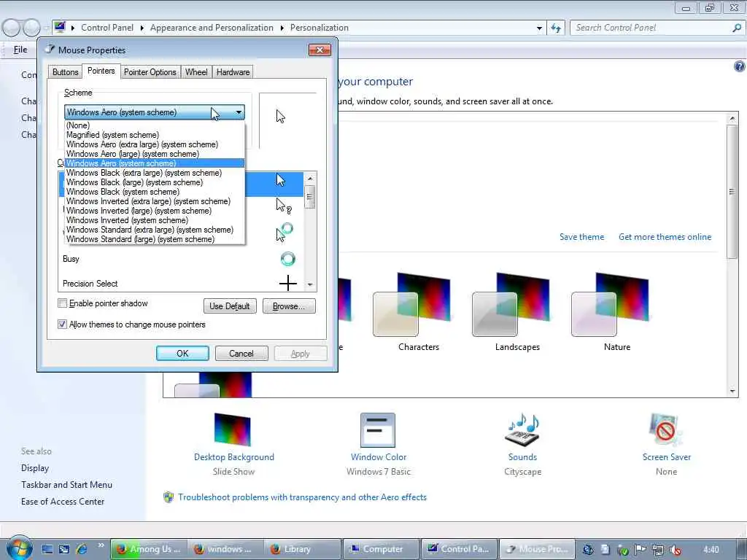Click the system clock showing 4:40
The height and width of the screenshot is (560, 747).
coord(711,550)
